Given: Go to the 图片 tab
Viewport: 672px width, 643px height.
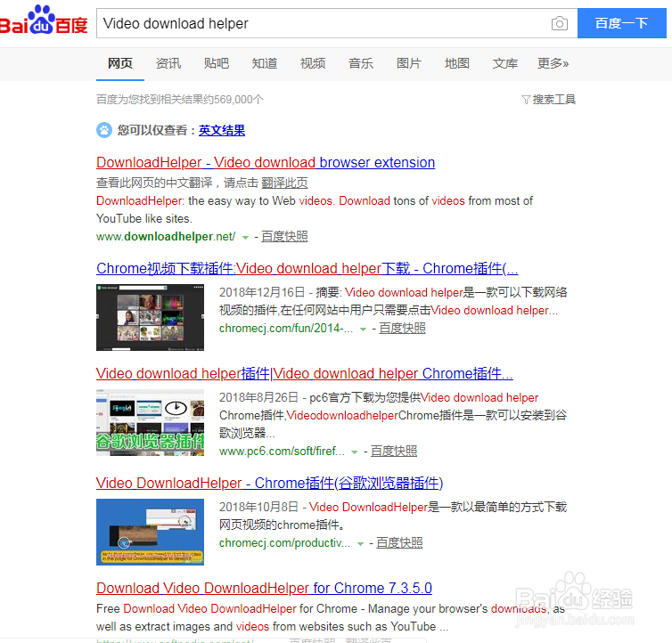Looking at the screenshot, I should 409,63.
